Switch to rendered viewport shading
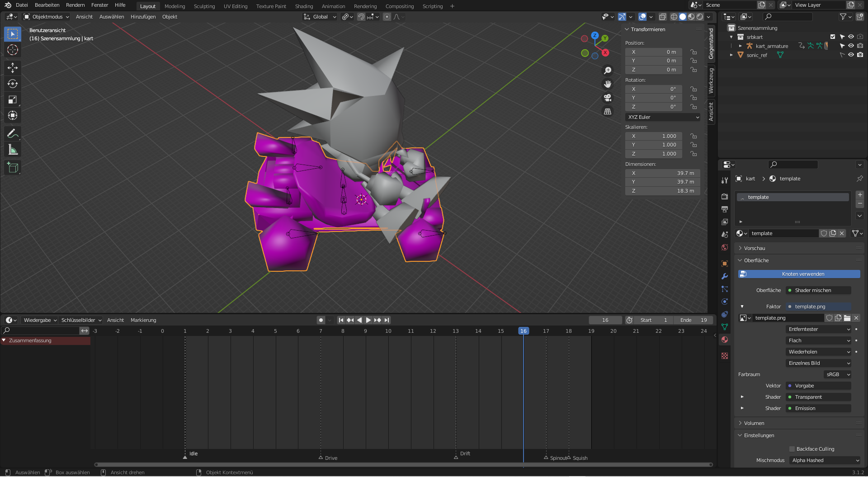The image size is (868, 477). pyautogui.click(x=700, y=17)
